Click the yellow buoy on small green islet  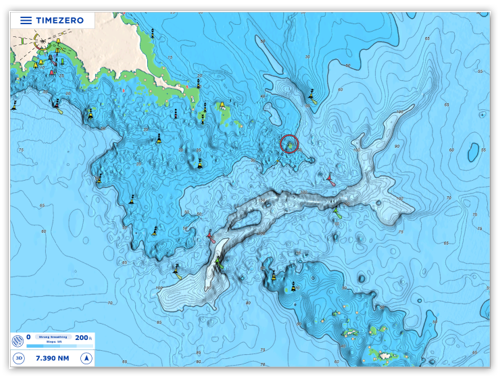pos(222,106)
